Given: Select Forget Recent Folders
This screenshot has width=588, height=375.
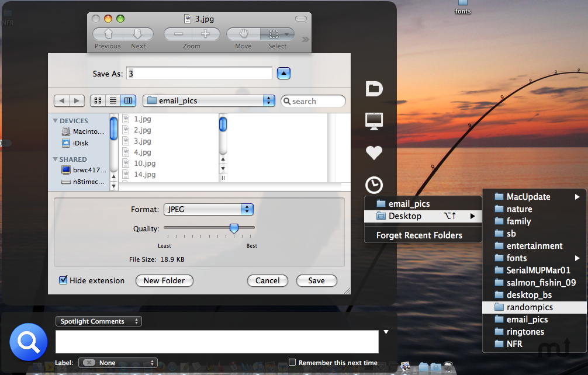Looking at the screenshot, I should tap(423, 235).
